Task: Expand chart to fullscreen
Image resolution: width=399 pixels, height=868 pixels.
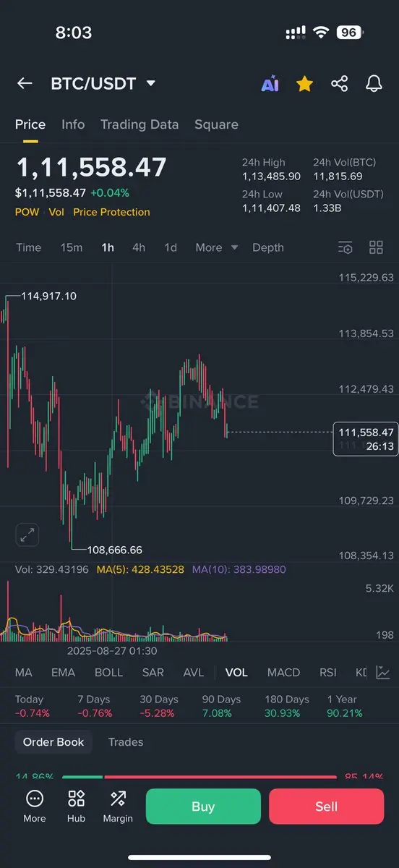Action: 27,535
